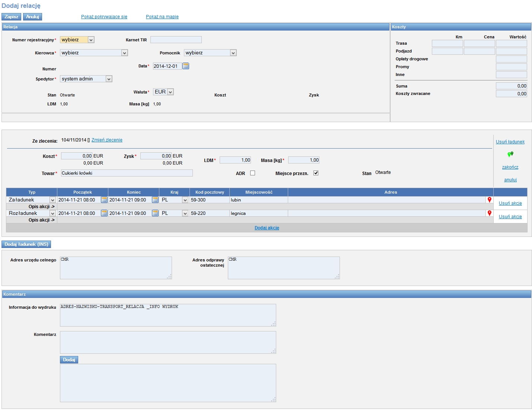The width and height of the screenshot is (532, 410).
Task: Toggle the ADR checkbox
Action: pos(253,173)
